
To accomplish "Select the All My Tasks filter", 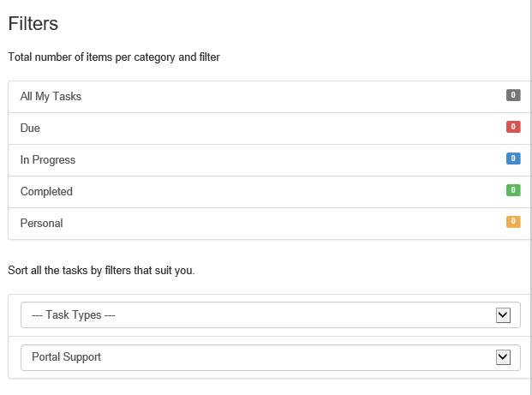I will point(51,97).
